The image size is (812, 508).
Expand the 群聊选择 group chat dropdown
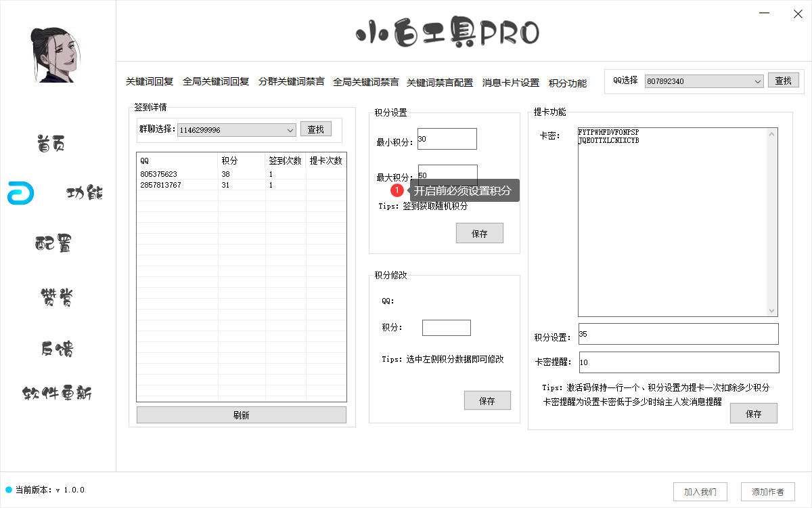click(x=290, y=129)
